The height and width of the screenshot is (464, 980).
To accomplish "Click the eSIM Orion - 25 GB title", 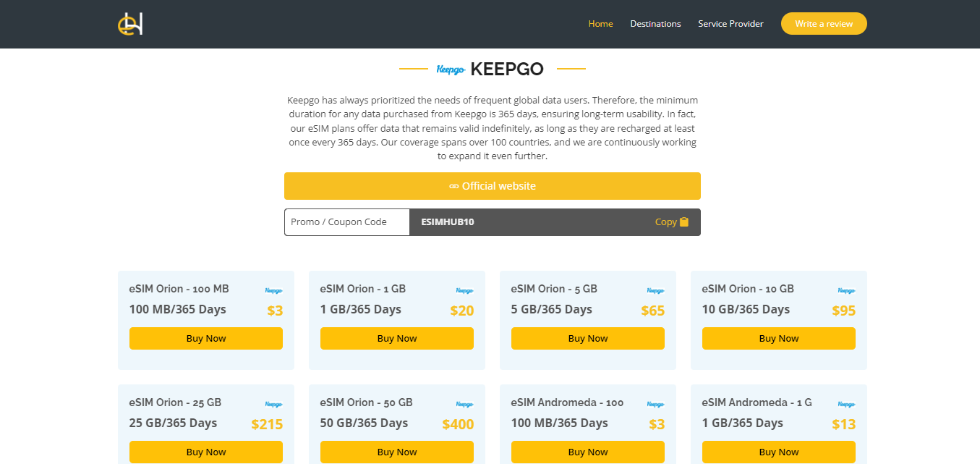I will click(x=175, y=402).
